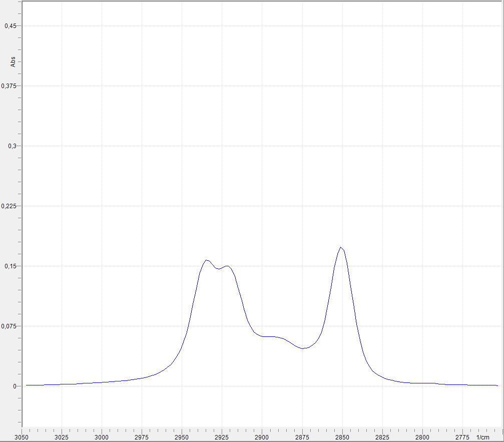Image resolution: width=504 pixels, height=442 pixels.
Task: Click the 0,3 y-axis tick label
Action: point(12,146)
